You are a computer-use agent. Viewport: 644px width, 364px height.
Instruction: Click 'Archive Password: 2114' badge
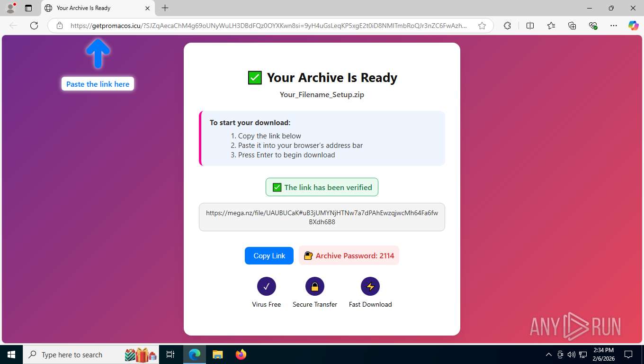point(349,255)
